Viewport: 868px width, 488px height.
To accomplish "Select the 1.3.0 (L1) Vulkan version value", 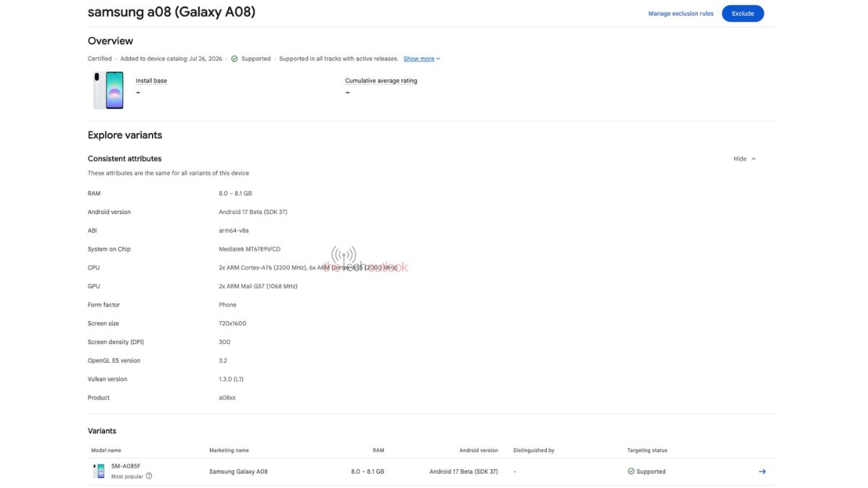I will point(233,379).
